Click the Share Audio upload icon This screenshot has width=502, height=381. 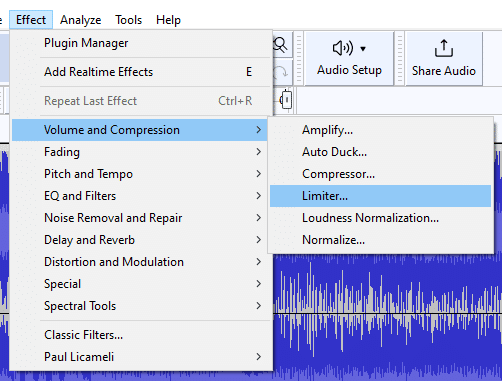pos(444,48)
